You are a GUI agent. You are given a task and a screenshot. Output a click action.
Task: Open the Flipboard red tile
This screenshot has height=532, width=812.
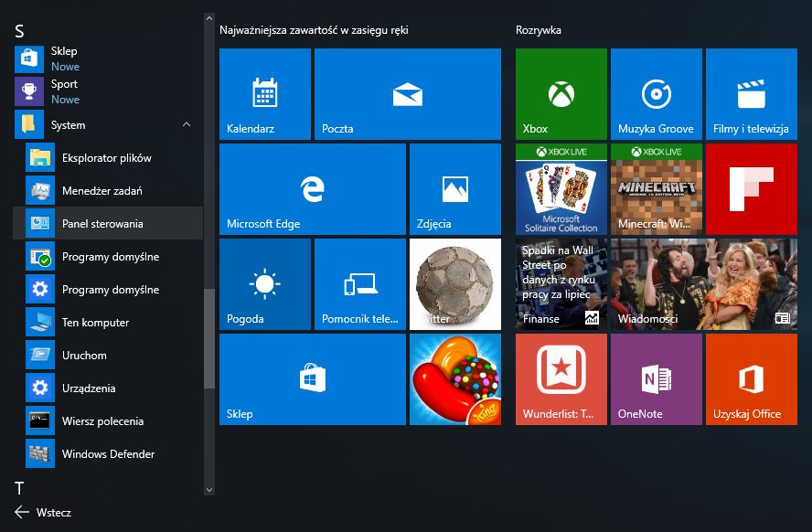click(x=751, y=189)
